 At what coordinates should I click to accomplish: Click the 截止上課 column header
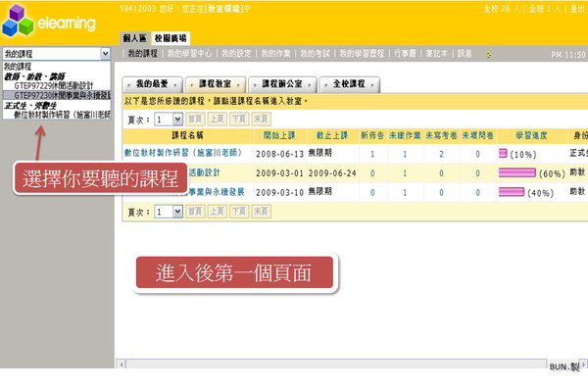pyautogui.click(x=332, y=135)
